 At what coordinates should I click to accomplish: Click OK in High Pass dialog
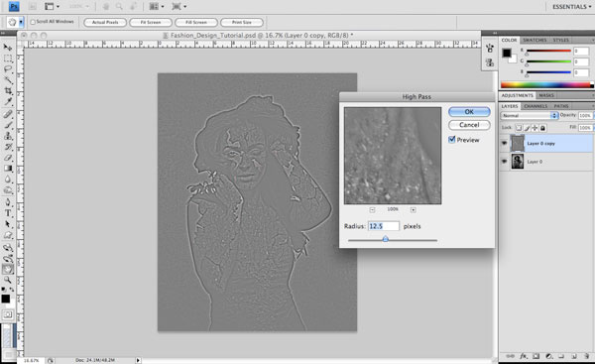(469, 112)
